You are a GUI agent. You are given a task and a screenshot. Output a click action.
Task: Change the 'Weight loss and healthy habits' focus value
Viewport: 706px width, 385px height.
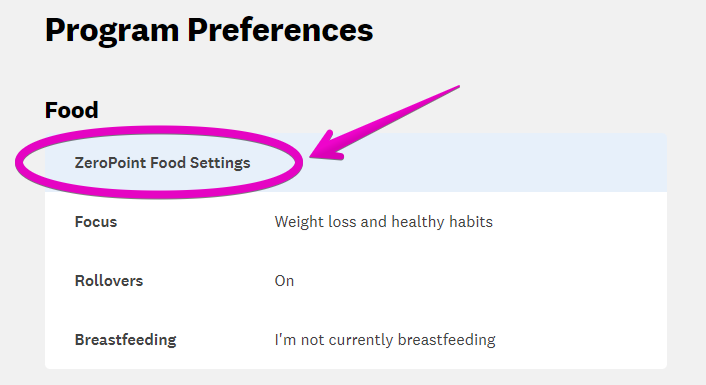[x=384, y=222]
